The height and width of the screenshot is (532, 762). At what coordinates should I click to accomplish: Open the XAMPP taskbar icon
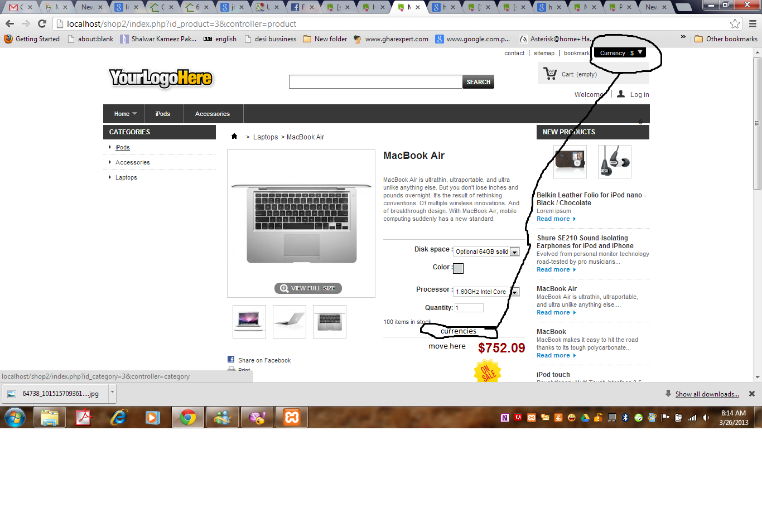click(292, 417)
